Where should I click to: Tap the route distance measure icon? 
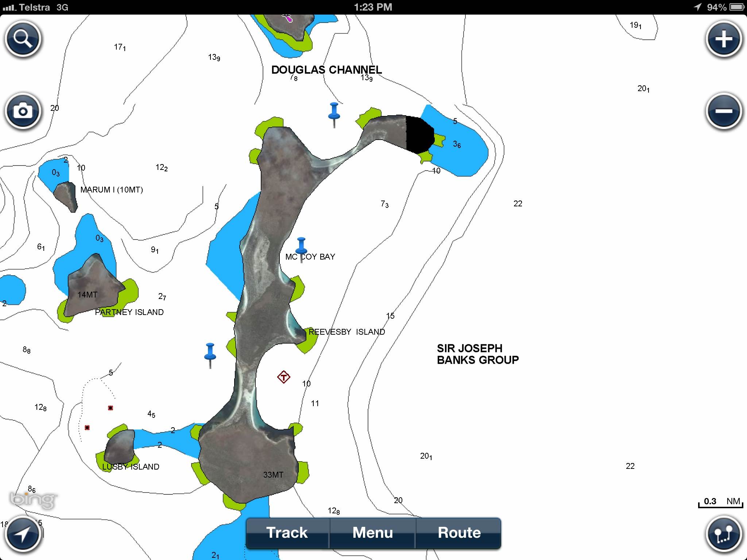(x=724, y=535)
